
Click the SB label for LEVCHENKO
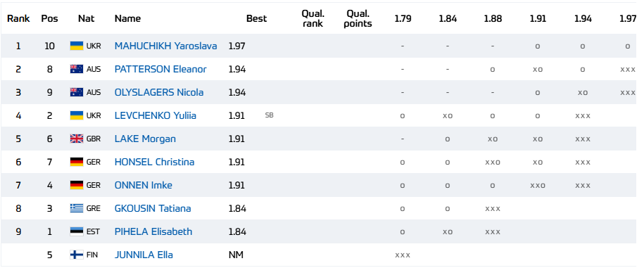click(269, 116)
